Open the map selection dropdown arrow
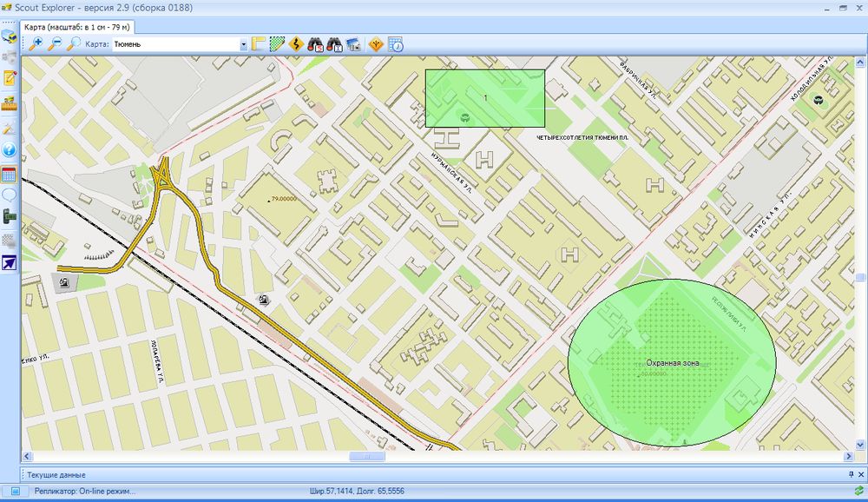 [243, 45]
